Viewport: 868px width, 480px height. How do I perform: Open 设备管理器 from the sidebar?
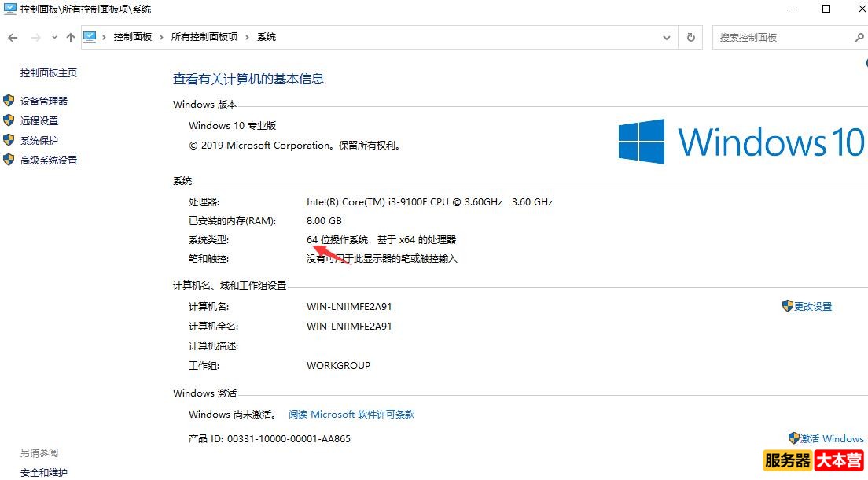click(x=44, y=101)
